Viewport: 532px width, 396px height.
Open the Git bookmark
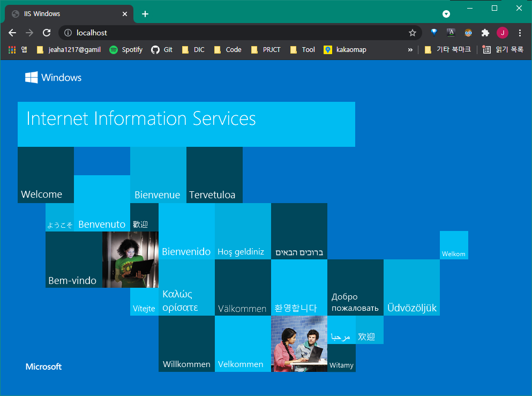click(x=162, y=49)
